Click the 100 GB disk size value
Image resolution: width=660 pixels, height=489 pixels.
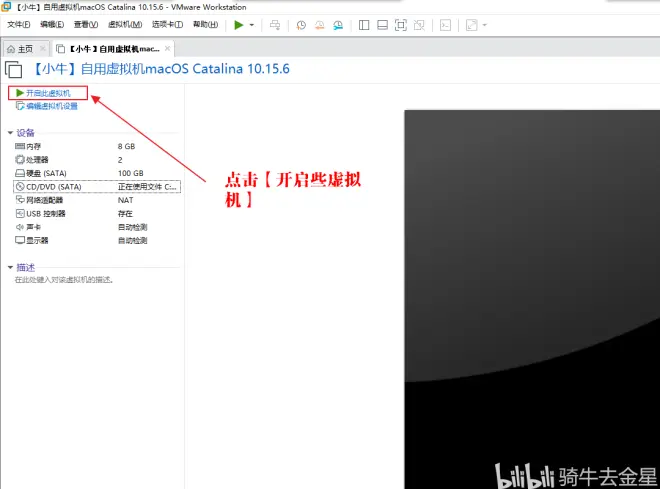point(130,173)
